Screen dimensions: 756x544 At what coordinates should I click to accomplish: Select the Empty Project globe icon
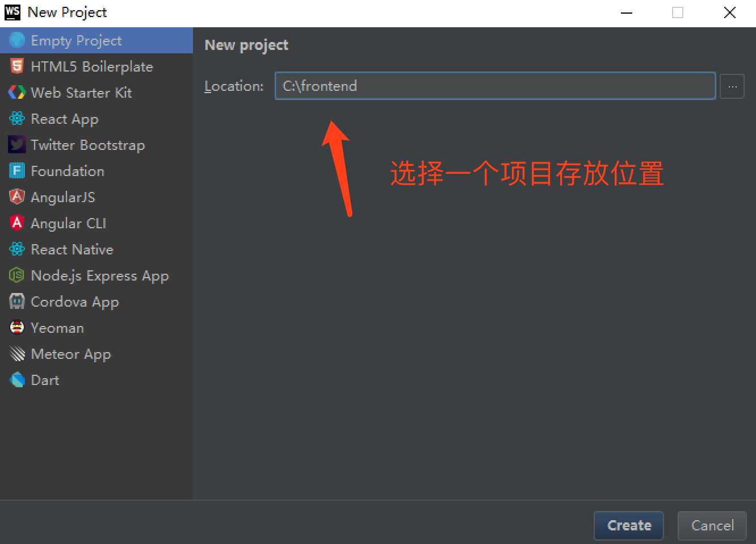(17, 40)
